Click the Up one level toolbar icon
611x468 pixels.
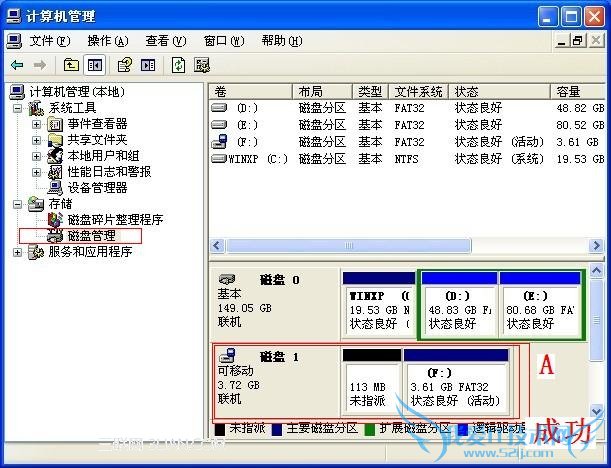(71, 65)
